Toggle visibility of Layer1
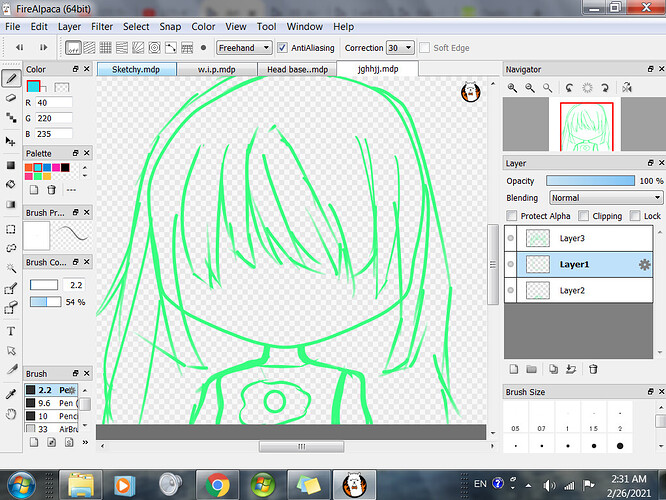Viewport: 666px width, 500px height. point(511,264)
